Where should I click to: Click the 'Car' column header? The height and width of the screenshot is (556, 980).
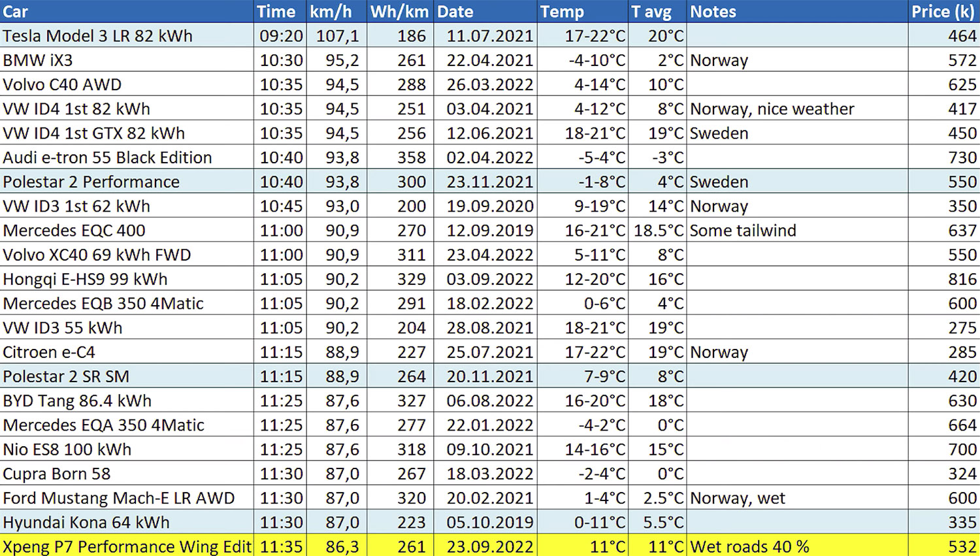point(127,11)
